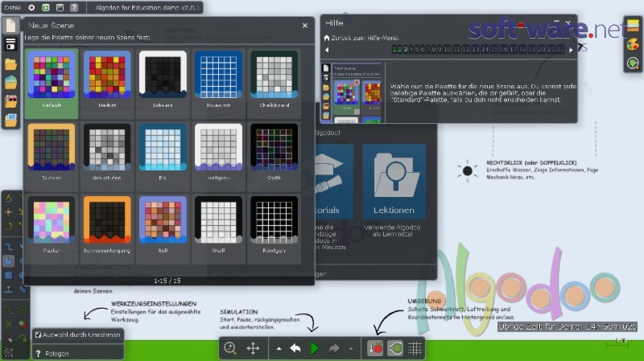This screenshot has width=644, height=361.
Task: Select the rotate tool in left toolbox
Action: click(x=8, y=226)
